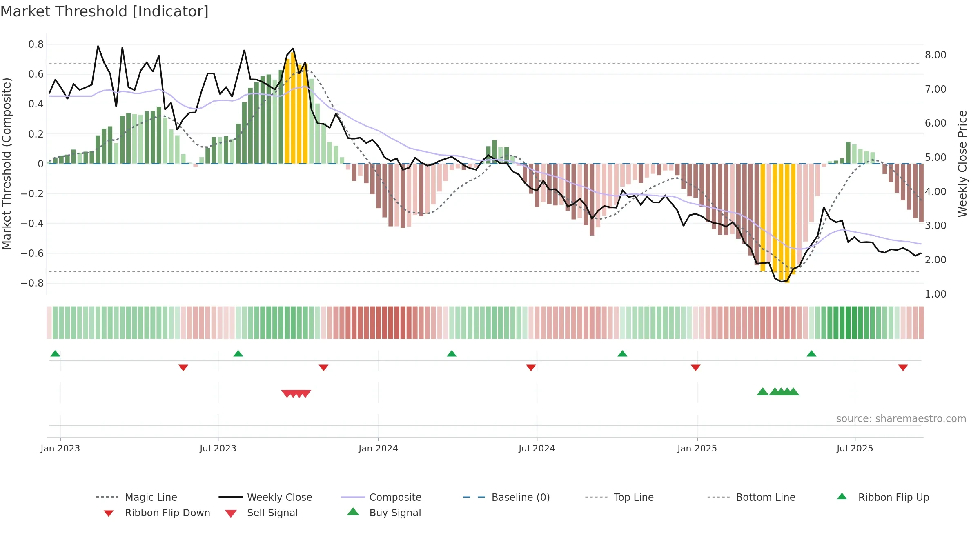This screenshot has width=980, height=551.
Task: Click the Market Threshold [Indicator] title
Action: (x=105, y=11)
